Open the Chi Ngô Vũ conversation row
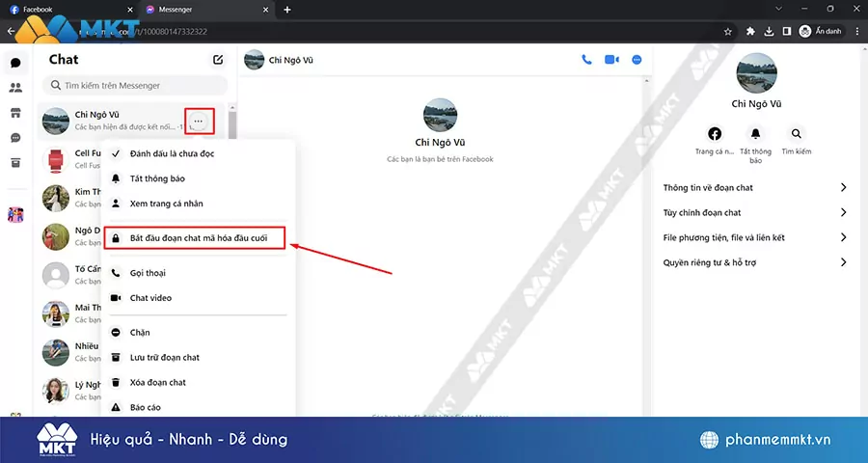 (131, 121)
